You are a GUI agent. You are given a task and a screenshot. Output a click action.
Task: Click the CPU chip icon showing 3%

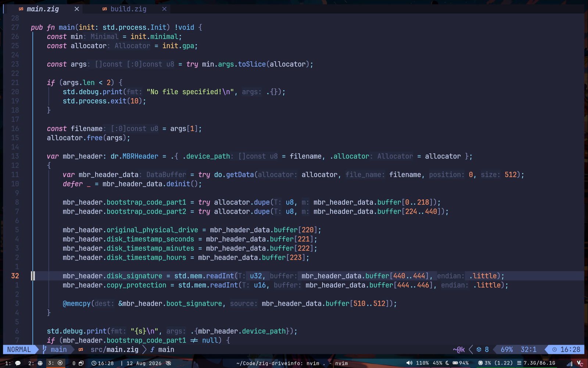[x=480, y=363]
